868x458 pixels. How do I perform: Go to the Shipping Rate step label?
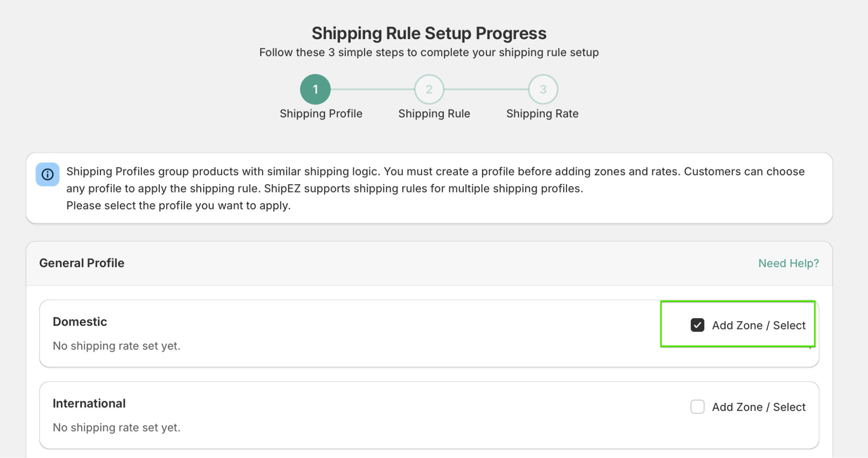[542, 114]
